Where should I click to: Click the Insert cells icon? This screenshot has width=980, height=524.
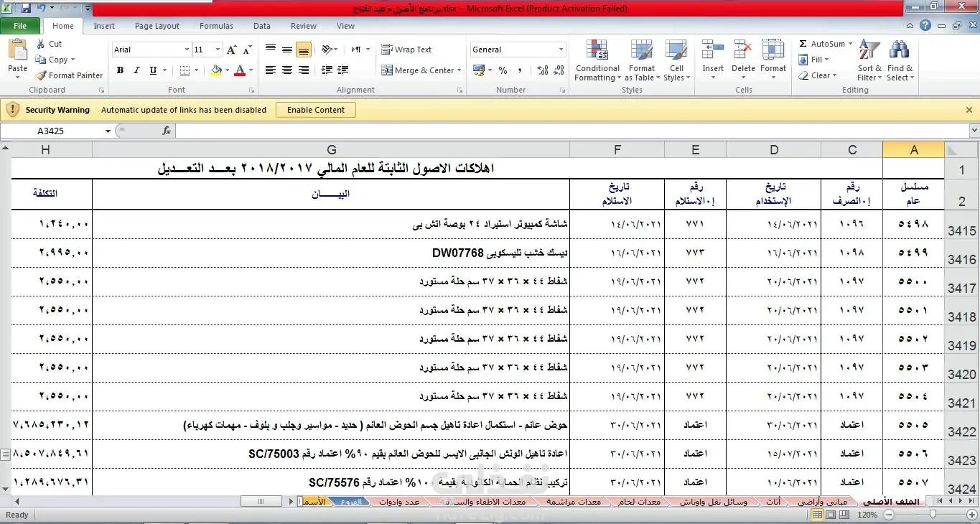[x=713, y=50]
